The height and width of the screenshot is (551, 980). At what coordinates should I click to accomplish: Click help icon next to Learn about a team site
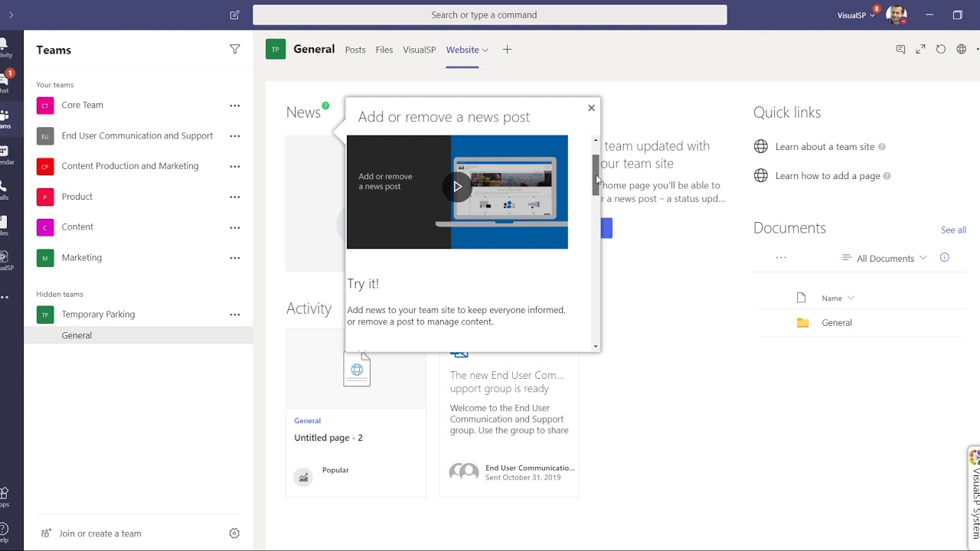pyautogui.click(x=882, y=147)
